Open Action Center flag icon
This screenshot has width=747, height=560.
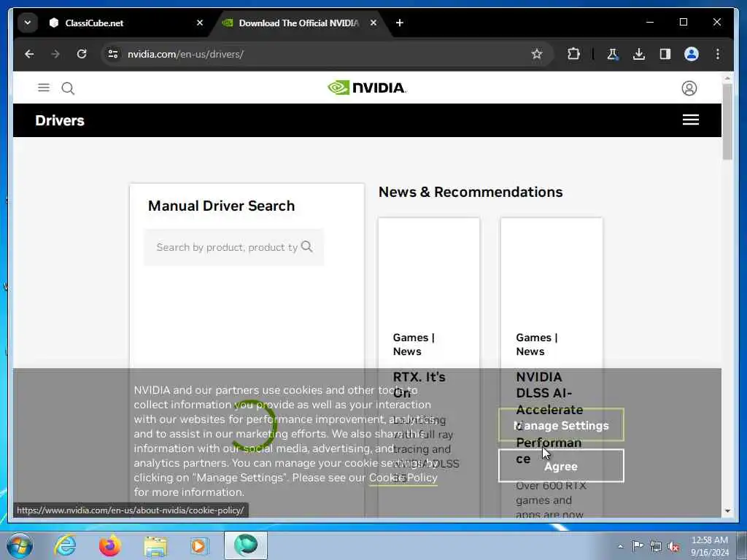click(638, 545)
